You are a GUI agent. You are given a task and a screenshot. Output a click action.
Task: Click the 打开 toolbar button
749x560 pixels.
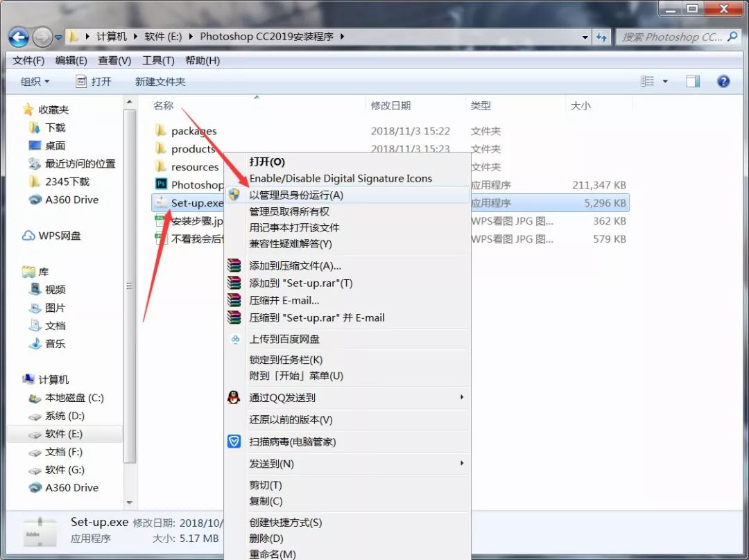[94, 82]
